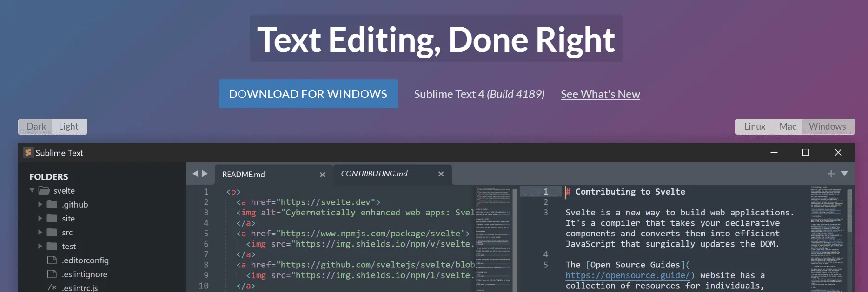Expand the test folder
Screen dimensions: 868x292
40,246
